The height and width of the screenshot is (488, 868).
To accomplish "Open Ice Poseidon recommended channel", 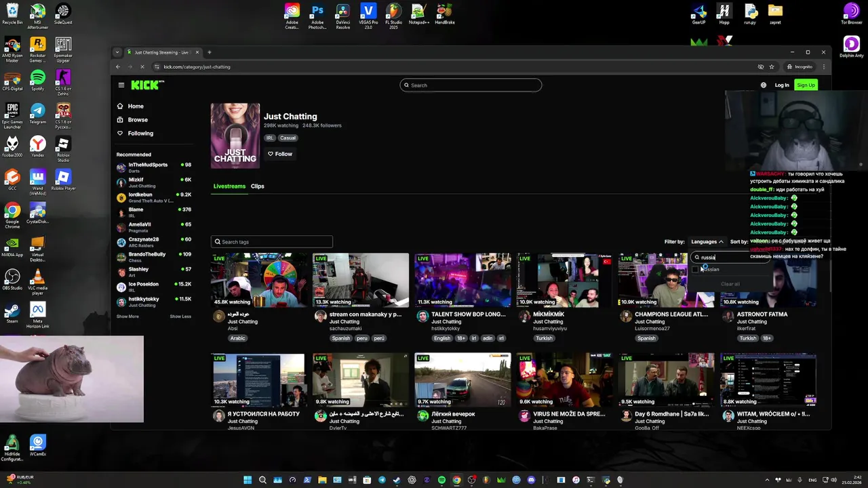I will pos(154,286).
